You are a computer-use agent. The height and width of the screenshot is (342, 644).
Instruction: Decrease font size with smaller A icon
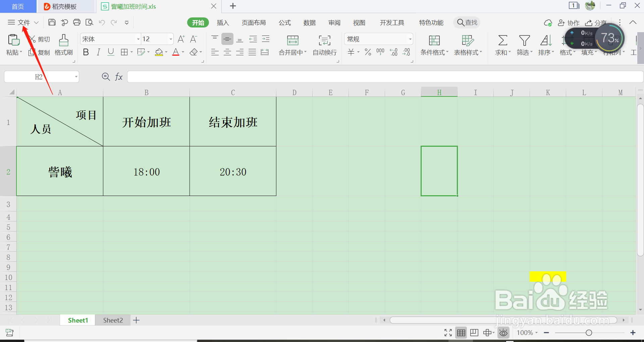(194, 39)
